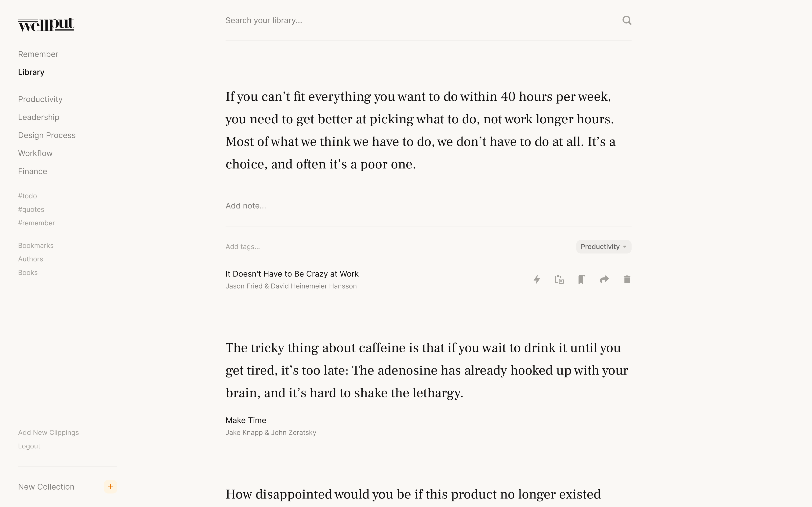Click the wellput logo
Viewport: 812px width, 507px height.
[x=46, y=25]
